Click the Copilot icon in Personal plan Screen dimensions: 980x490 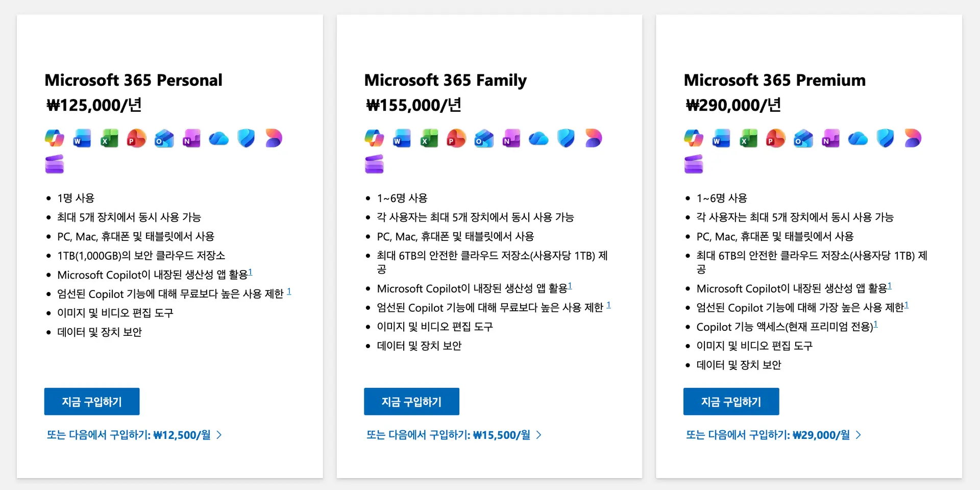tap(55, 138)
